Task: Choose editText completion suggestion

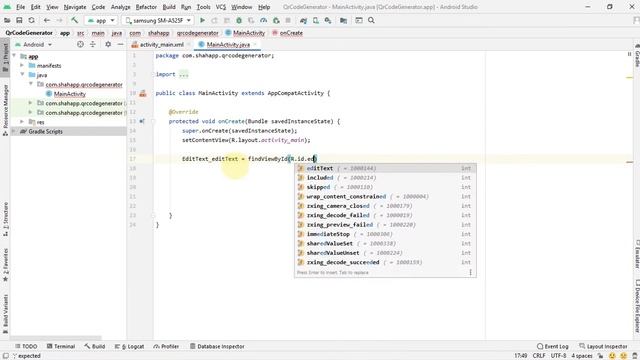Action: [385, 168]
